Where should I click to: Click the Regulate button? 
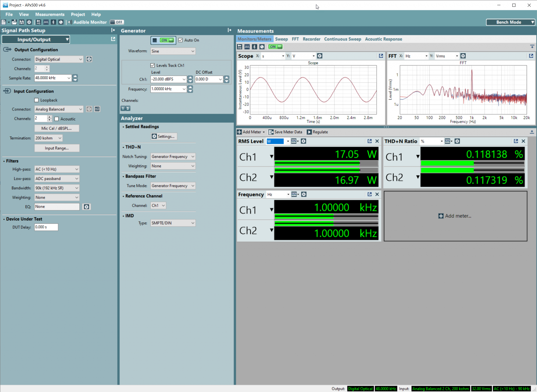(317, 132)
